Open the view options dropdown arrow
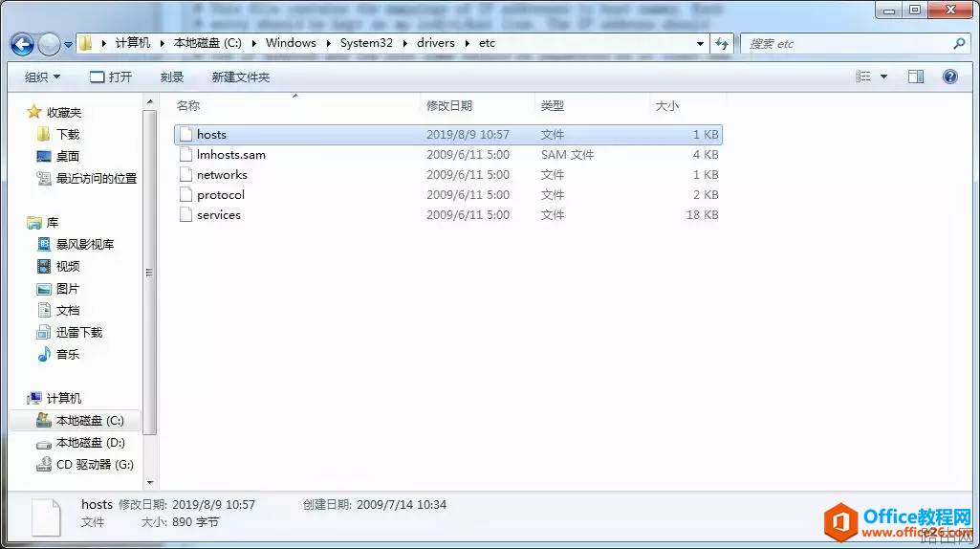This screenshot has width=980, height=549. (883, 77)
